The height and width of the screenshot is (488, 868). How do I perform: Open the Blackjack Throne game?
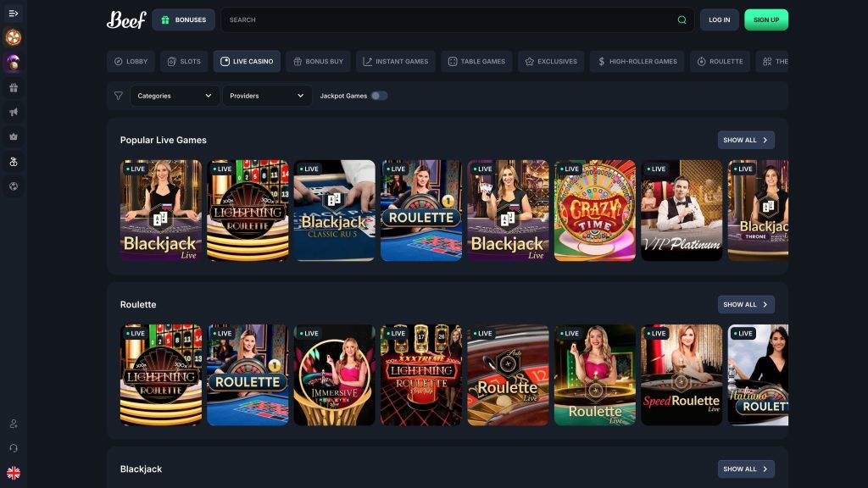click(x=758, y=210)
